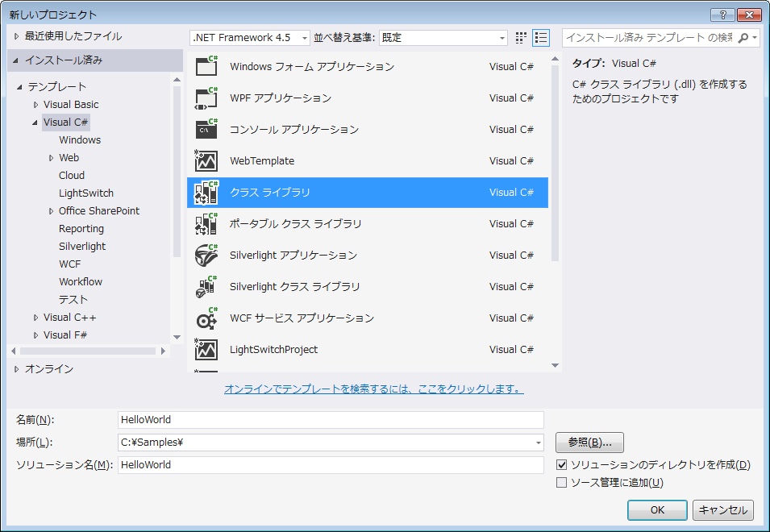The image size is (770, 532).
Task: Select the Windows フォーム アプリケーション template icon
Action: tap(206, 66)
